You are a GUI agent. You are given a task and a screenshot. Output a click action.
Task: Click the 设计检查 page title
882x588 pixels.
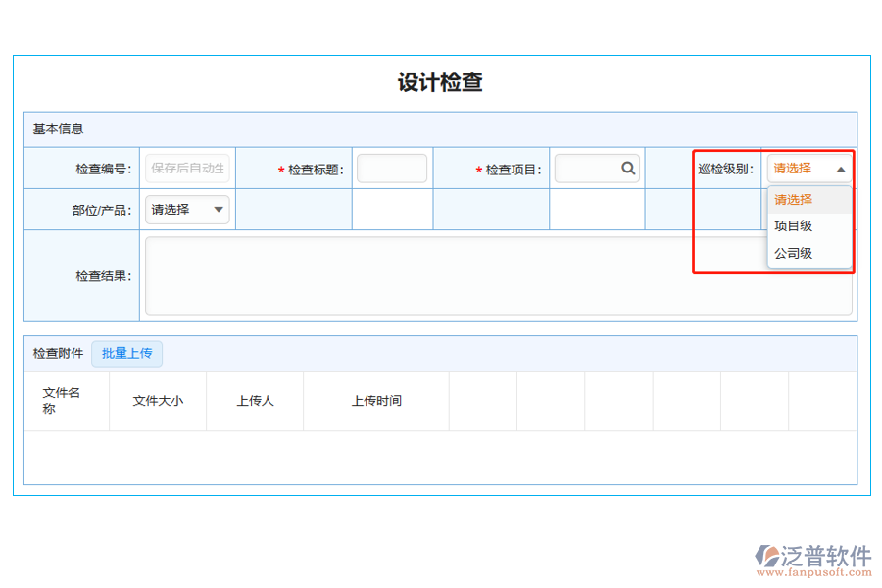441,82
